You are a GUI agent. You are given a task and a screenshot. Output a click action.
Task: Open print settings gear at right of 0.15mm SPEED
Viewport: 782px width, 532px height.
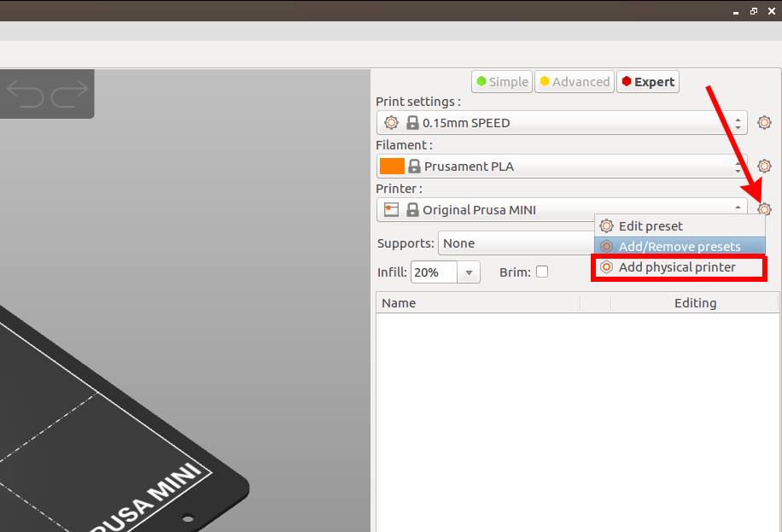coord(764,122)
